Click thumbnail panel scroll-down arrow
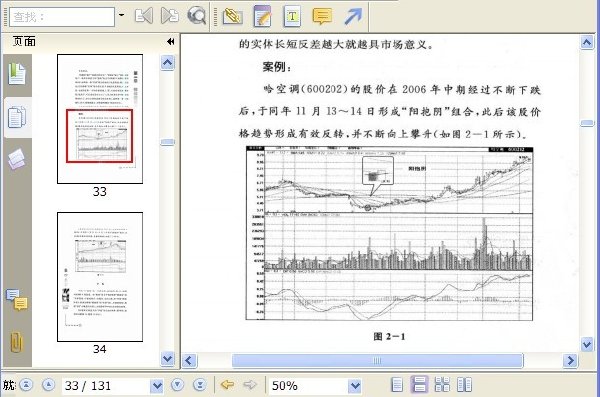The image size is (600, 397). pyautogui.click(x=168, y=359)
